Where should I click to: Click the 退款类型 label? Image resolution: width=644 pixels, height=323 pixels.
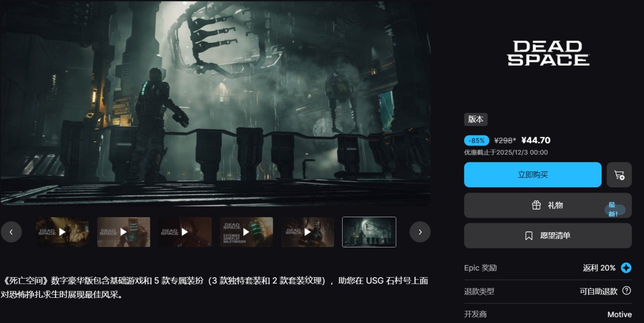[x=479, y=291]
